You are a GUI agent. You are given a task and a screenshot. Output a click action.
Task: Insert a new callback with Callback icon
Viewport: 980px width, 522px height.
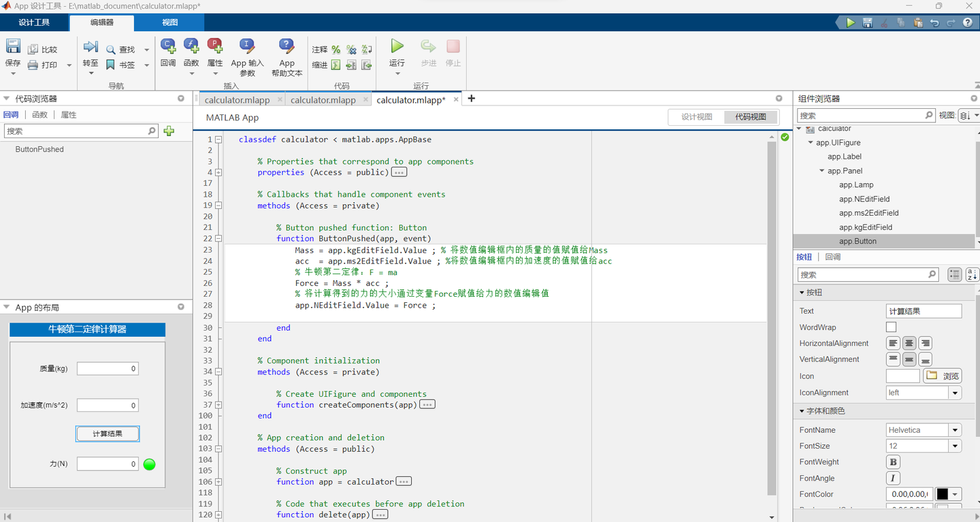(168, 46)
